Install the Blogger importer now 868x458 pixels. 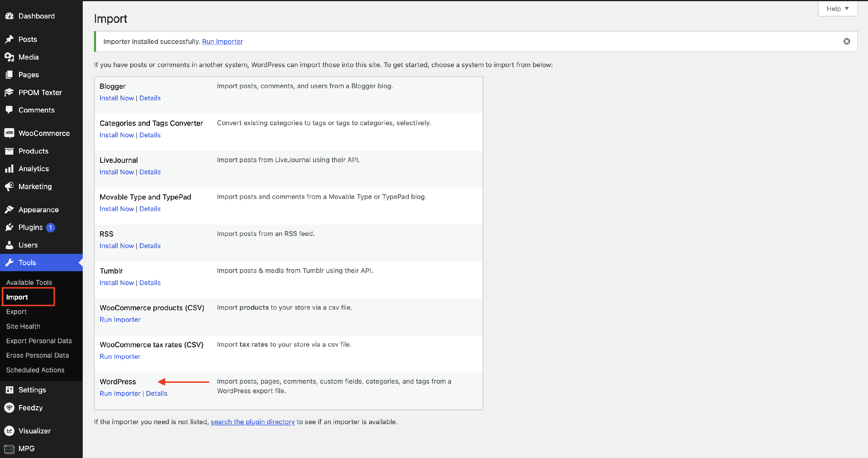point(117,98)
